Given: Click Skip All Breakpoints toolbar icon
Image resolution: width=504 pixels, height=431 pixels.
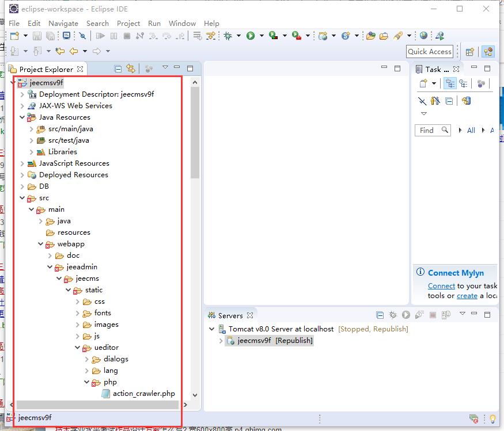Looking at the screenshot, I should point(82,36).
